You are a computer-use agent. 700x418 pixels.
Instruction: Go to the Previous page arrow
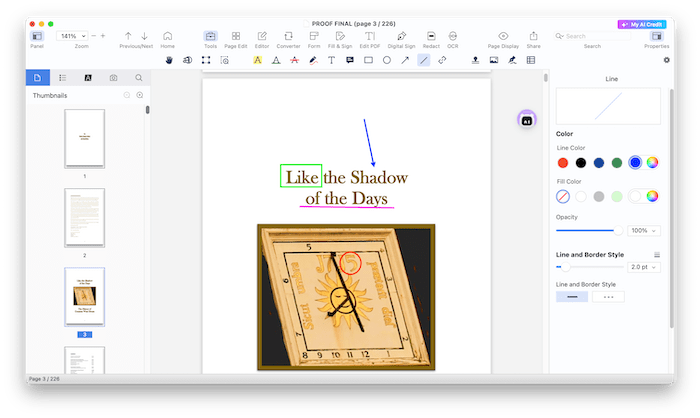(x=128, y=36)
